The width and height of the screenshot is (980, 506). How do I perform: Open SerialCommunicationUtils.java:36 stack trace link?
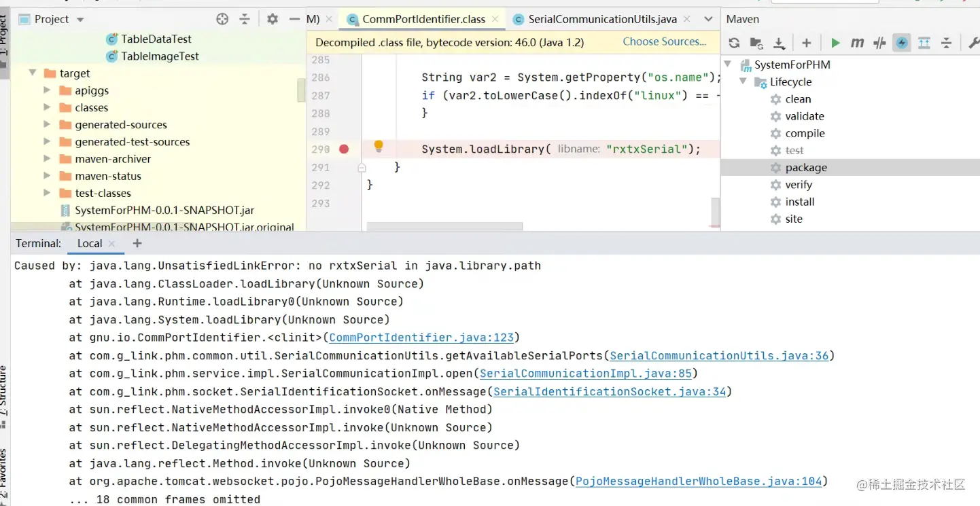click(720, 355)
